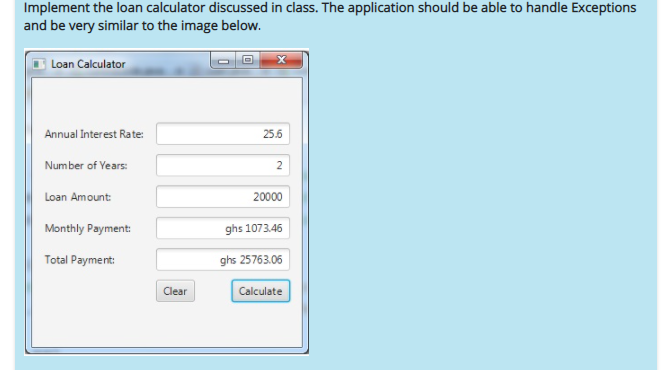This screenshot has height=370, width=661.
Task: Focus the Number of Years field
Action: (x=223, y=165)
